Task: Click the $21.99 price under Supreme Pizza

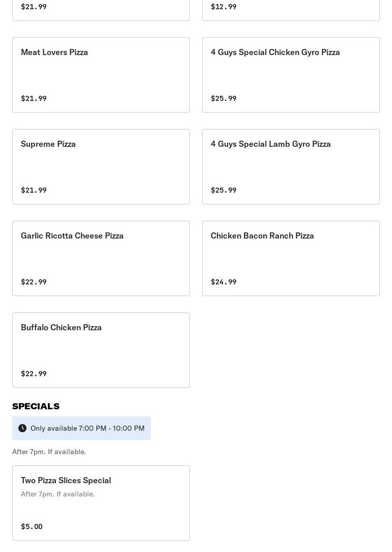Action: 34,190
